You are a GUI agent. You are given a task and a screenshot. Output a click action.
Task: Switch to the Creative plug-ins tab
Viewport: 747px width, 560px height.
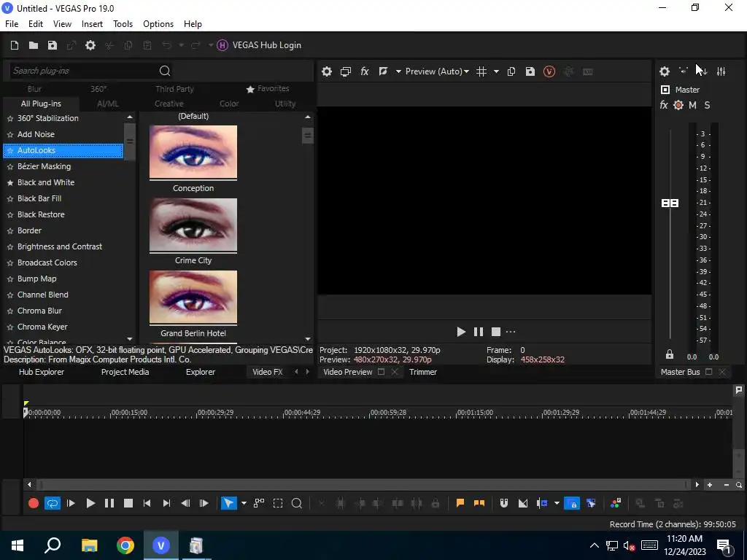click(x=169, y=104)
